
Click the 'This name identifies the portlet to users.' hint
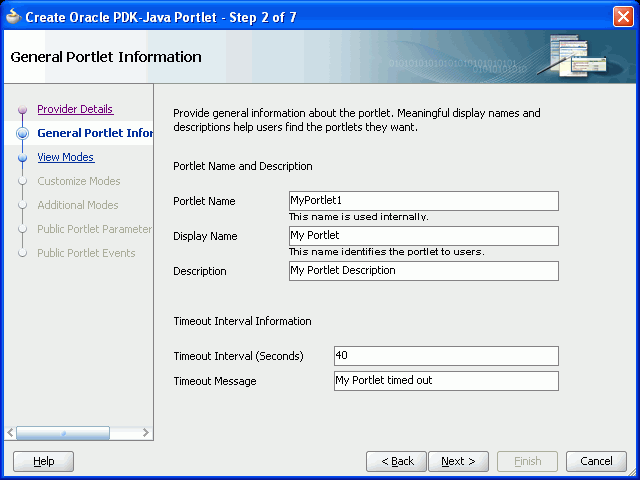[x=387, y=252]
